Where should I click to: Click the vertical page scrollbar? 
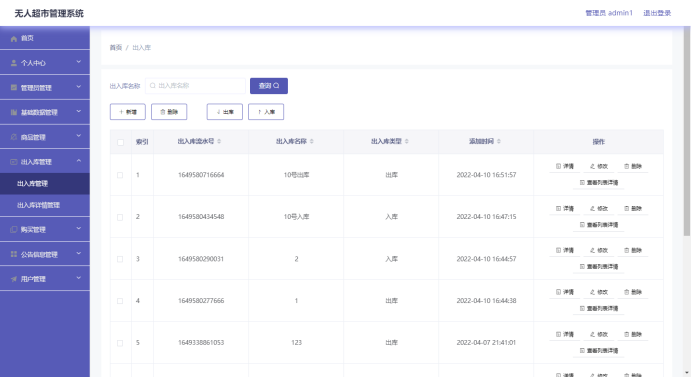pyautogui.click(x=687, y=132)
